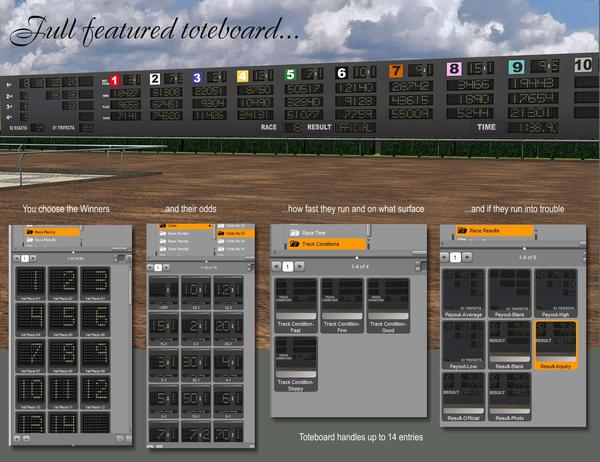Apply Track Condition-Firm preset
Image resolution: width=600 pixels, height=462 pixels.
pos(342,305)
